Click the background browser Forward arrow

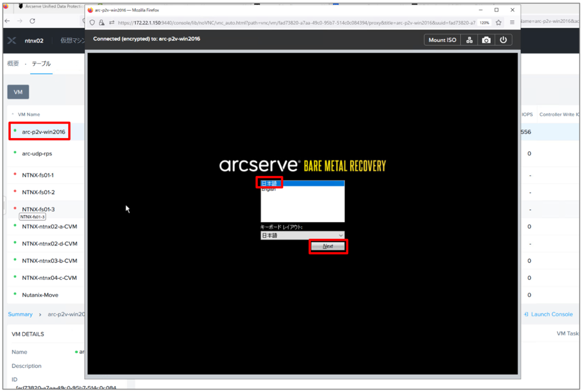(20, 21)
